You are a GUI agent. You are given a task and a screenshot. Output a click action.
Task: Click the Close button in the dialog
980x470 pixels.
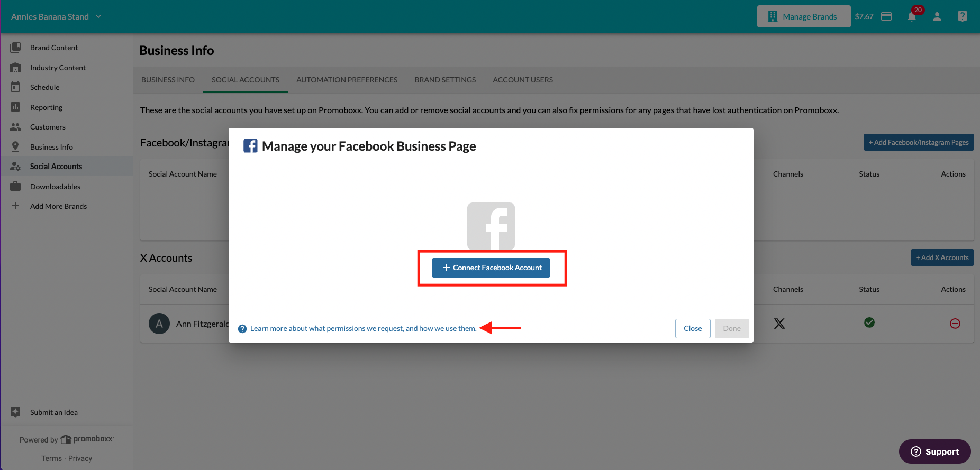[693, 328]
